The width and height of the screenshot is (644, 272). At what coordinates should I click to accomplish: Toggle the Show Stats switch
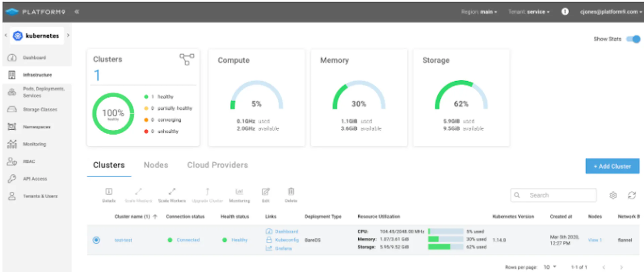click(x=633, y=39)
